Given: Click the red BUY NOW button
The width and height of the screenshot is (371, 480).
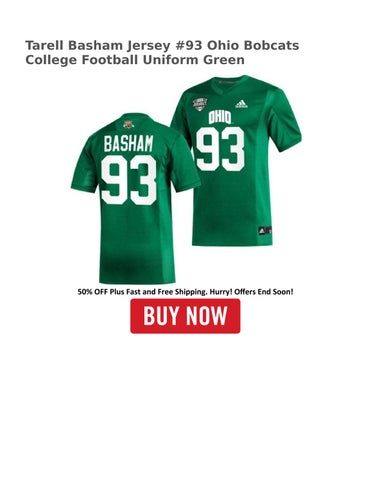Looking at the screenshot, I should tap(185, 316).
